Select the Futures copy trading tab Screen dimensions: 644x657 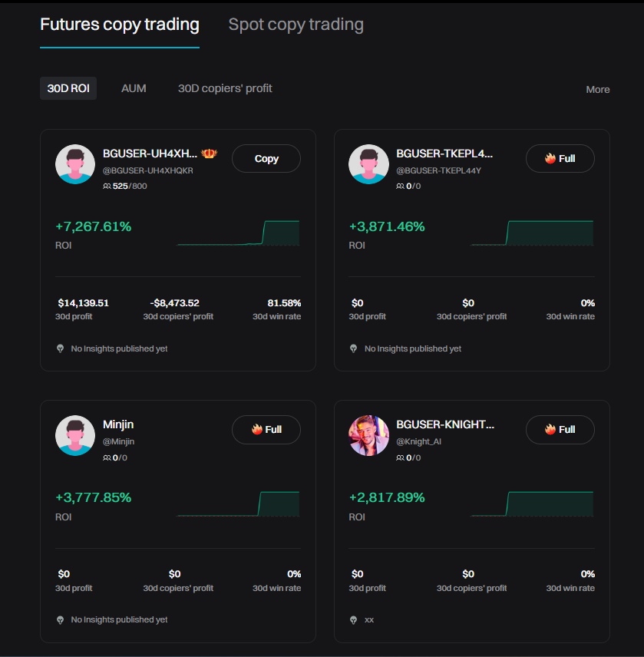(x=119, y=24)
